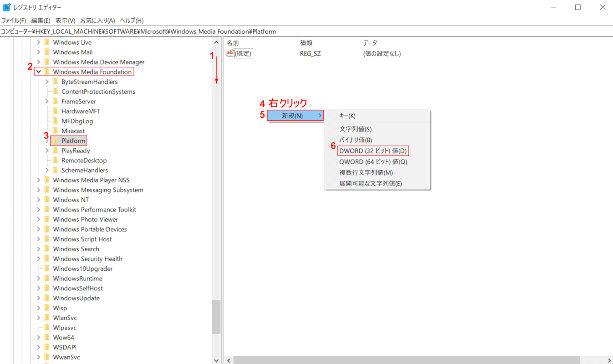Click the folder icon beside ByteStreamHandlers
613x364 pixels.
coord(56,82)
